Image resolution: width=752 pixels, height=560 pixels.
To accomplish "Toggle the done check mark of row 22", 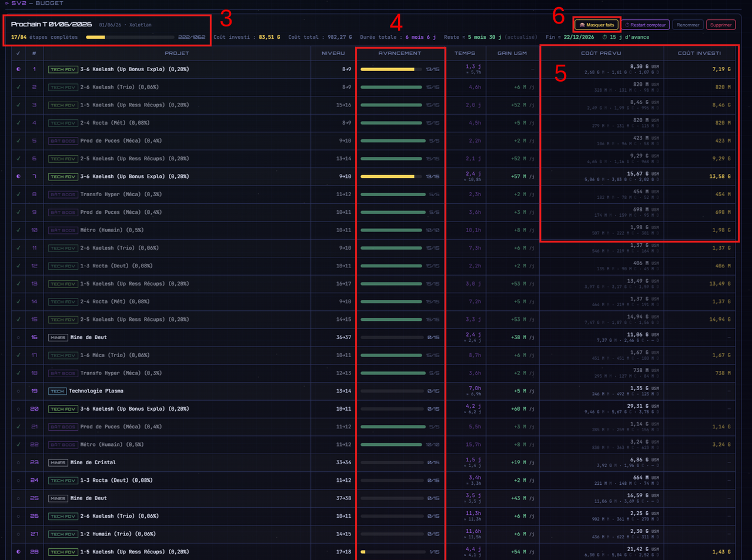I will (x=18, y=445).
